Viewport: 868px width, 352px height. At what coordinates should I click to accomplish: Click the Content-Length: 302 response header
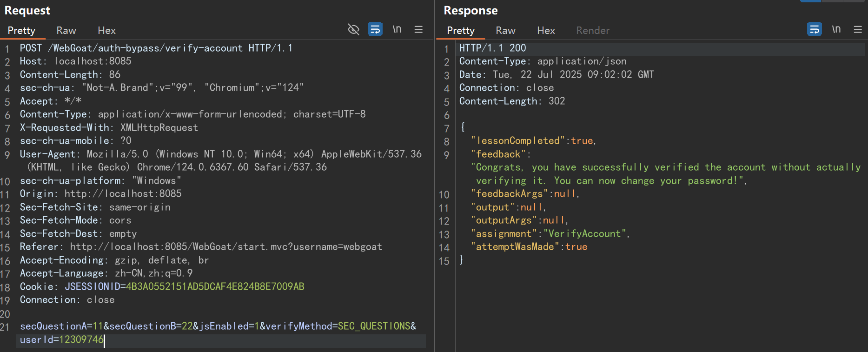512,101
